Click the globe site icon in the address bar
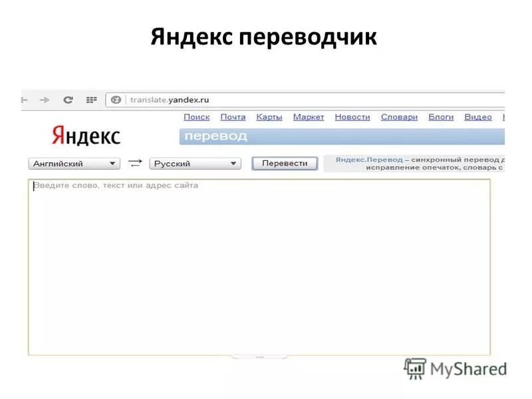 click(116, 100)
